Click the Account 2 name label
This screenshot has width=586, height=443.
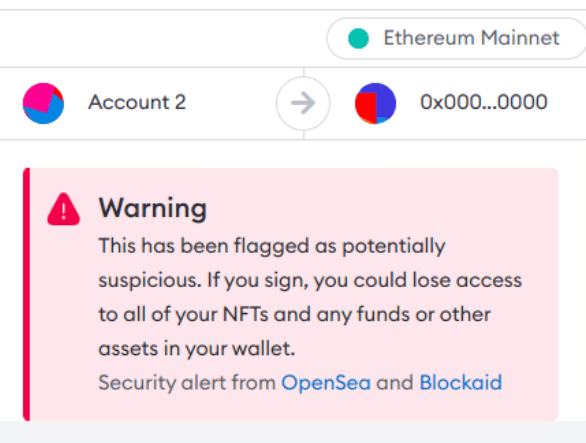(x=137, y=102)
